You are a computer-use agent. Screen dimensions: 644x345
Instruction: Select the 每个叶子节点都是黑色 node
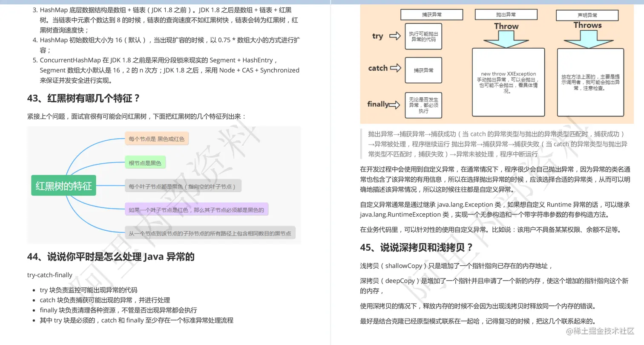tap(182, 186)
